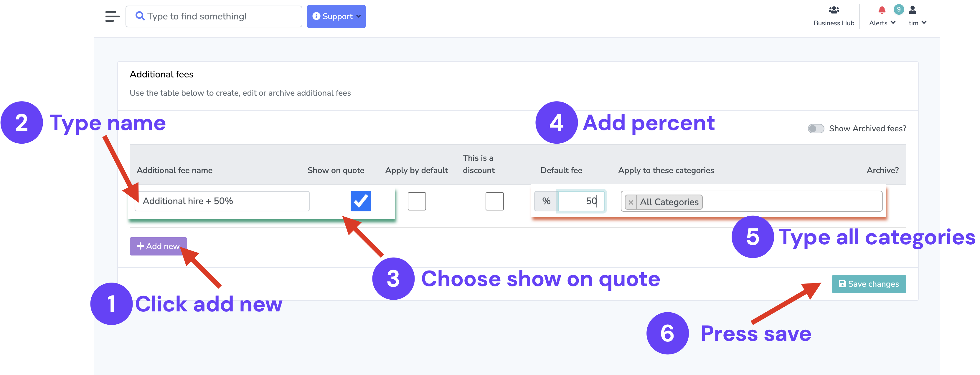The image size is (980, 375).
Task: Expand the Alerts dropdown
Action: [x=882, y=23]
